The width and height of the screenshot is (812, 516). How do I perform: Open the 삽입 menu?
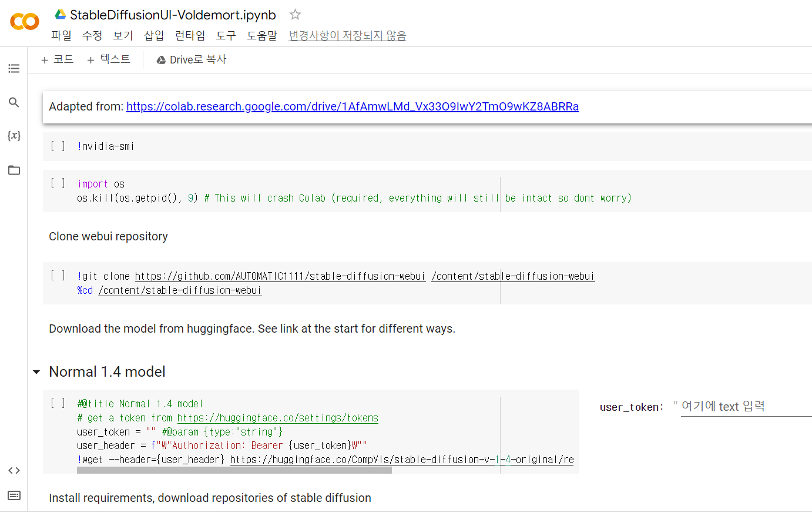(x=154, y=35)
